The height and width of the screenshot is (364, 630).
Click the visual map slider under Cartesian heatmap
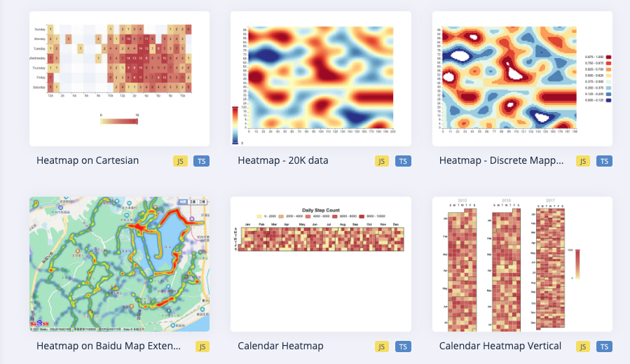[x=119, y=120]
